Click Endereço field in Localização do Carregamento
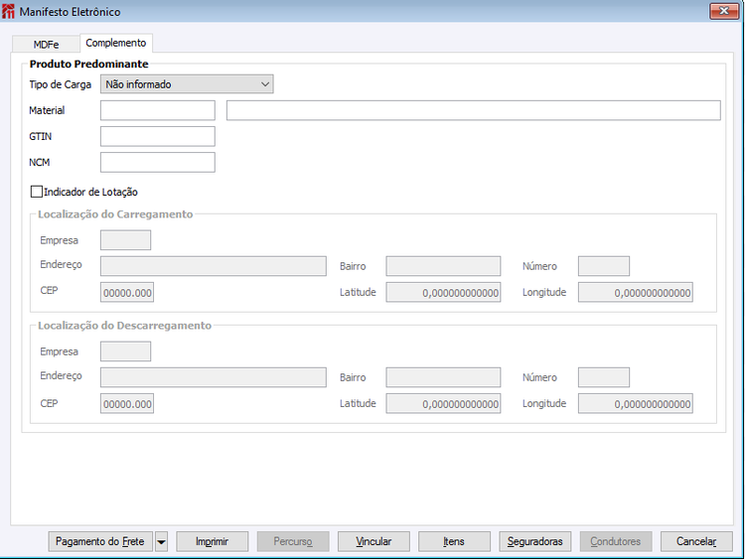 [213, 266]
